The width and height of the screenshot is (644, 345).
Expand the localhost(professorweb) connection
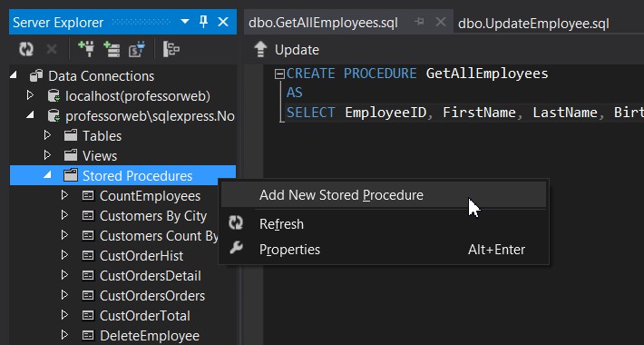30,95
